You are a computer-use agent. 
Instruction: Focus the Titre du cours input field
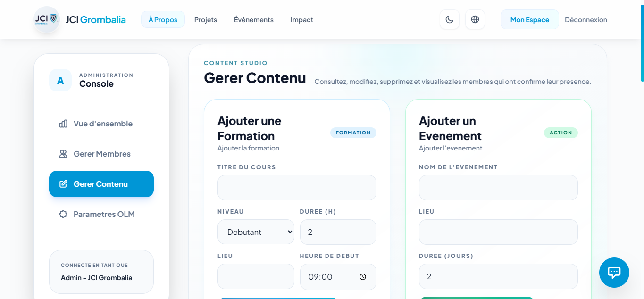pos(297,188)
